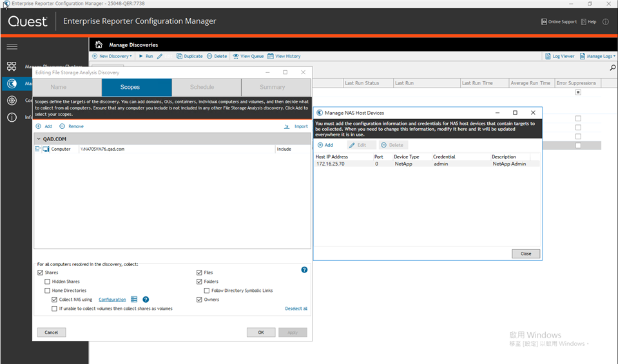The height and width of the screenshot is (364, 618).
Task: Duplicate the selected discovery
Action: pos(189,56)
